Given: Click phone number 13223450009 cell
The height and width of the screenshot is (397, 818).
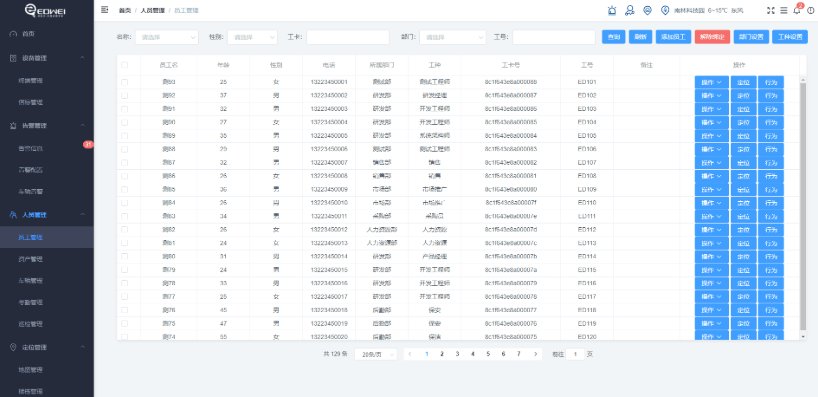Looking at the screenshot, I should (x=329, y=189).
